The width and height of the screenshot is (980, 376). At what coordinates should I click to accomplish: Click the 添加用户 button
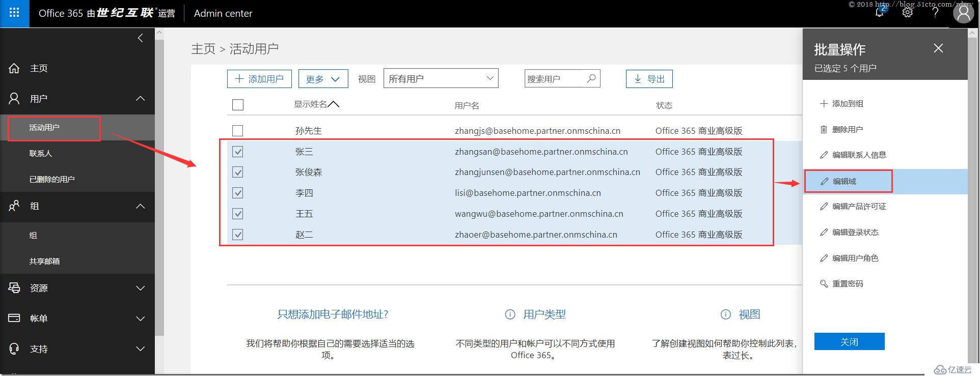coord(259,79)
